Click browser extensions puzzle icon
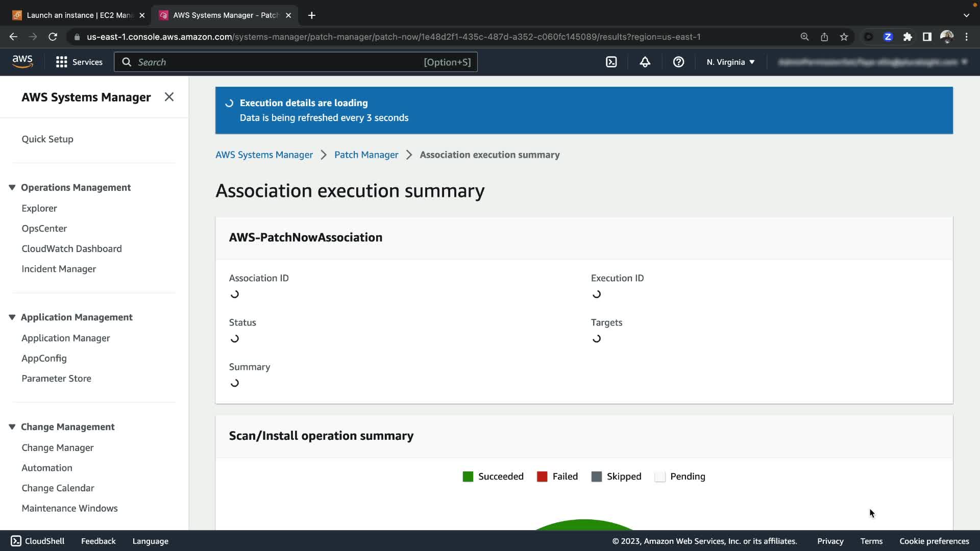The width and height of the screenshot is (980, 551). point(908,37)
